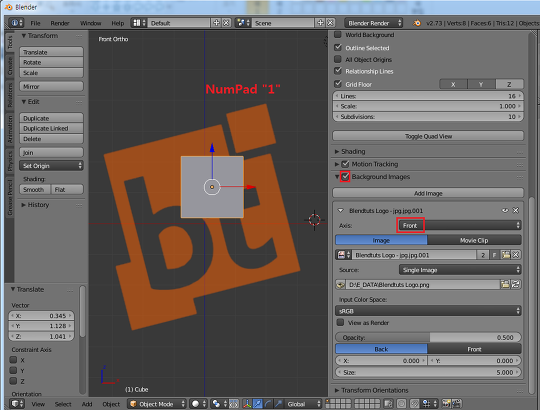Delete the Default screen layout
540x410 pixels.
point(226,23)
